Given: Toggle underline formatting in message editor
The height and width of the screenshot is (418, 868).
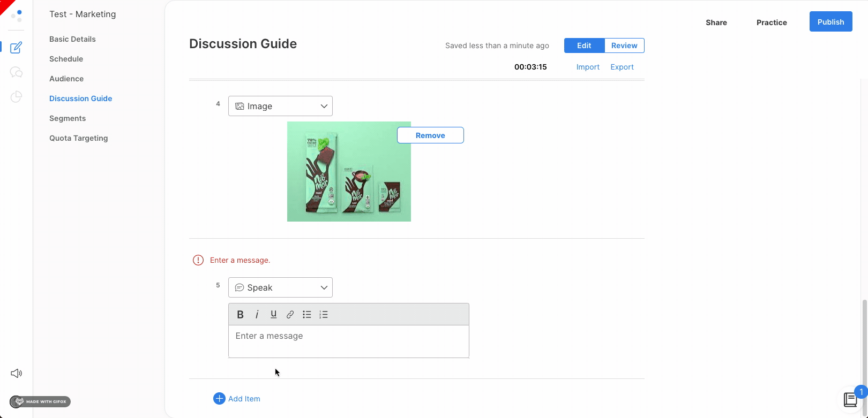Looking at the screenshot, I should coord(273,314).
